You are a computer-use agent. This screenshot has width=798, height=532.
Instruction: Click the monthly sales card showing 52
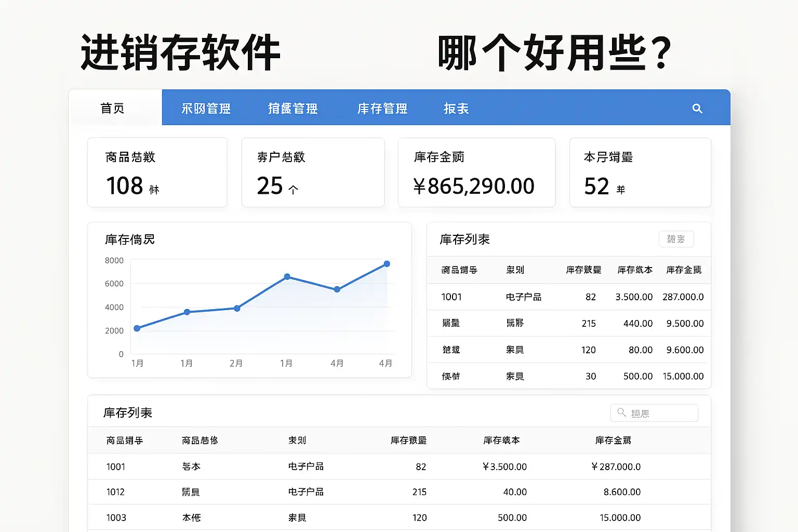[640, 172]
